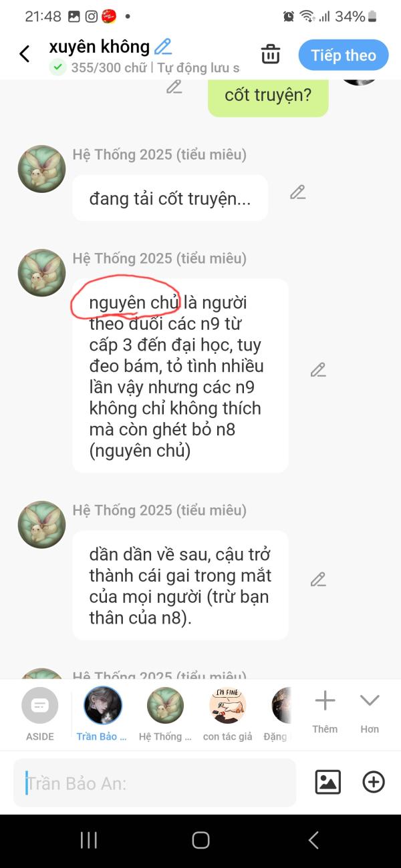Tap the back arrow in header

pos(25,54)
